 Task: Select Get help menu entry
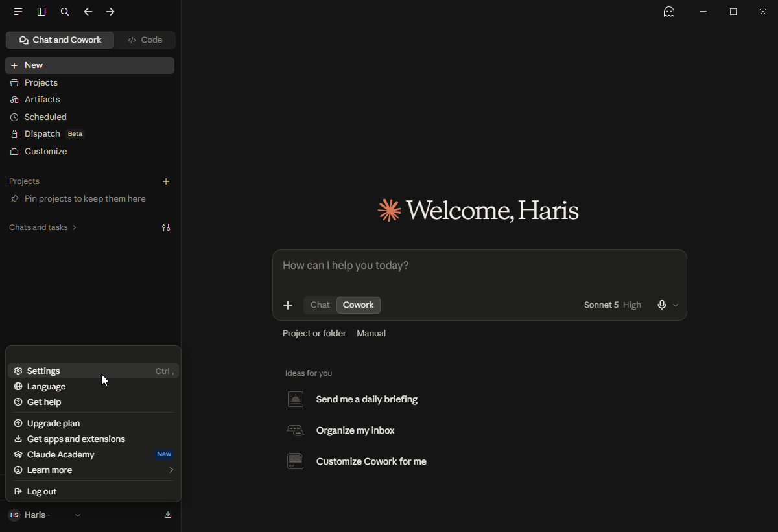[93, 402]
